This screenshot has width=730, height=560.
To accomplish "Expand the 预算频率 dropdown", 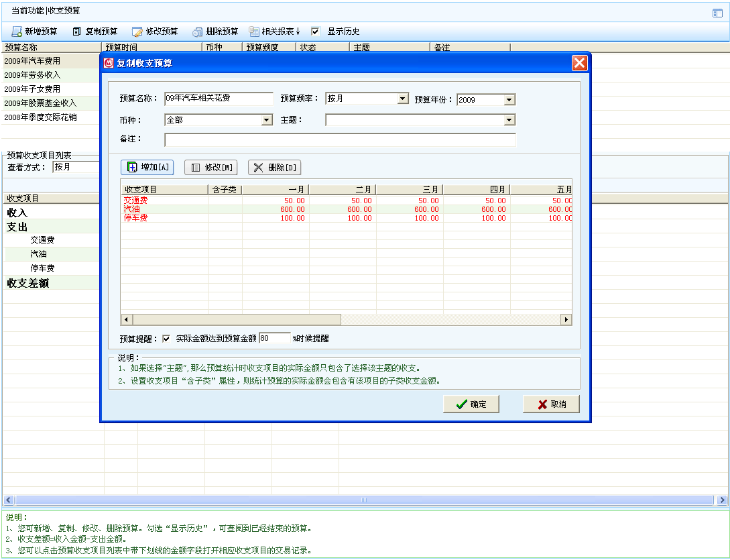I will (x=403, y=99).
